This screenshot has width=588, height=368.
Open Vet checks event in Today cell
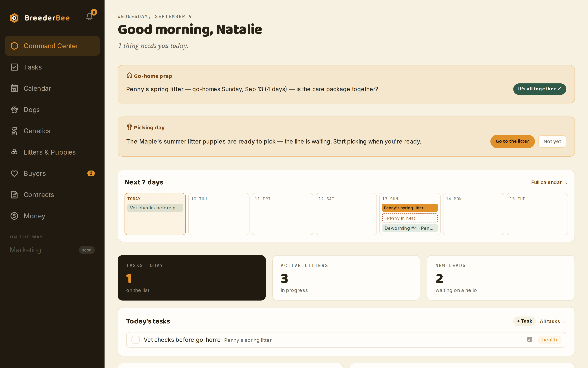[155, 208]
